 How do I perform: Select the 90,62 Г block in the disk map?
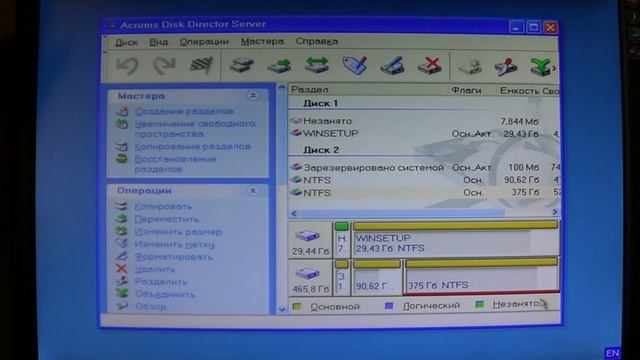377,277
